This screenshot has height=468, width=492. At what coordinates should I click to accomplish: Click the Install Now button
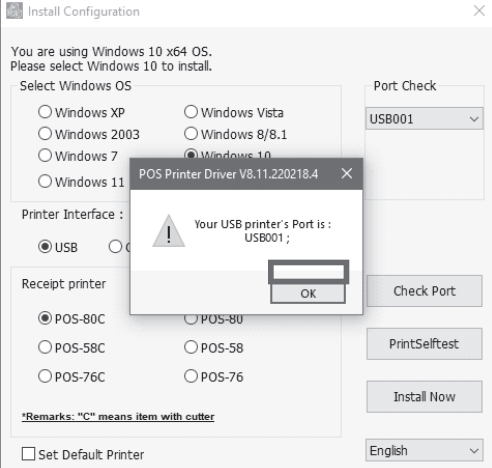coord(424,397)
